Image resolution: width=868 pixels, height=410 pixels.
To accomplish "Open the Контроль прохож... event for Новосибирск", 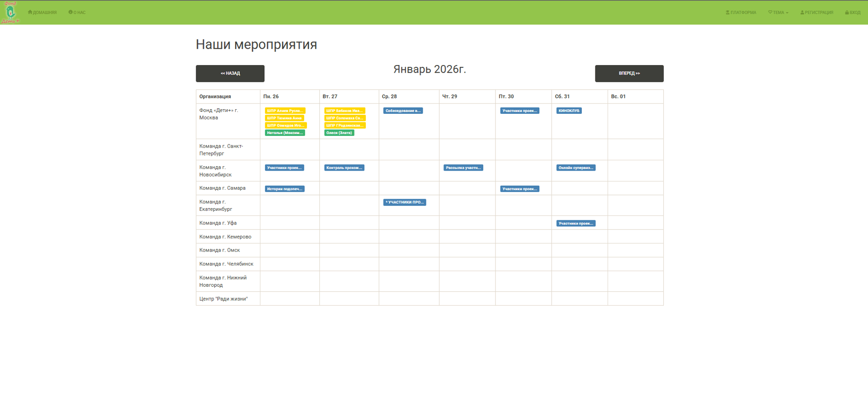I will [x=344, y=168].
